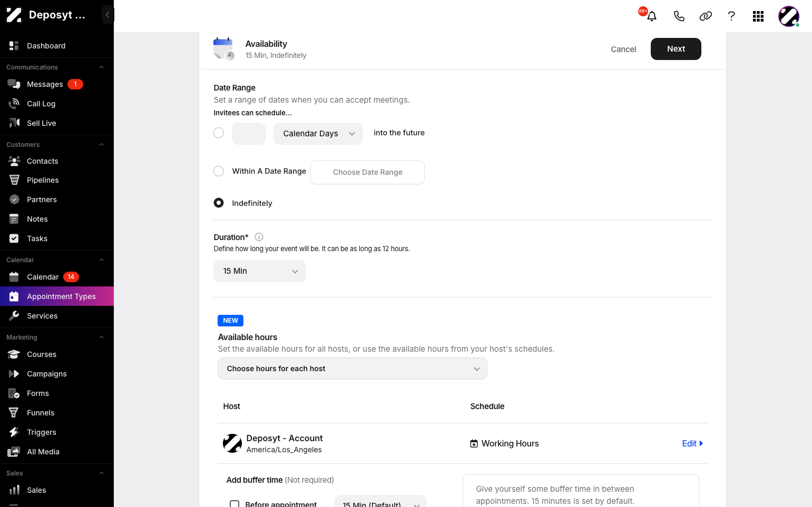
Task: Click the Services wrench icon
Action: click(x=14, y=316)
